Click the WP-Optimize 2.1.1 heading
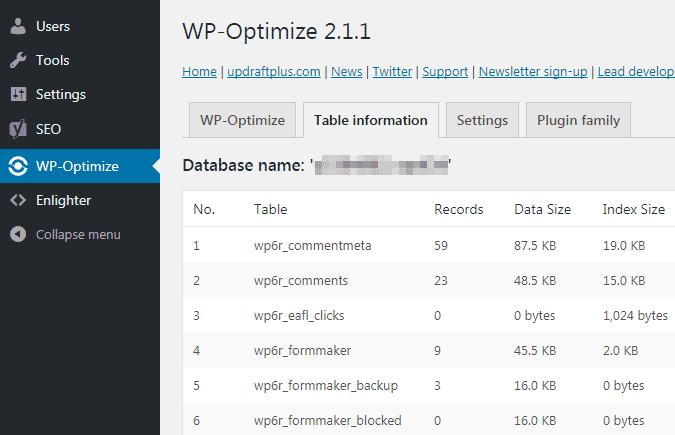The image size is (675, 435). pos(276,31)
